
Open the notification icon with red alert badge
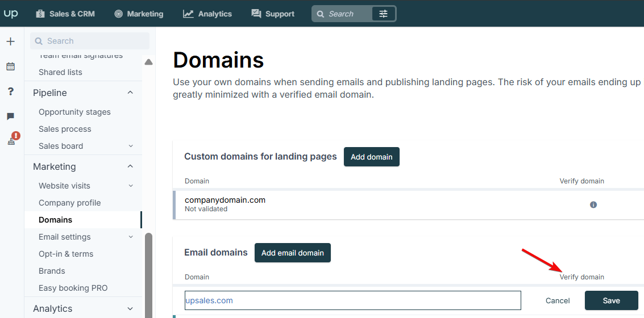pos(13,139)
